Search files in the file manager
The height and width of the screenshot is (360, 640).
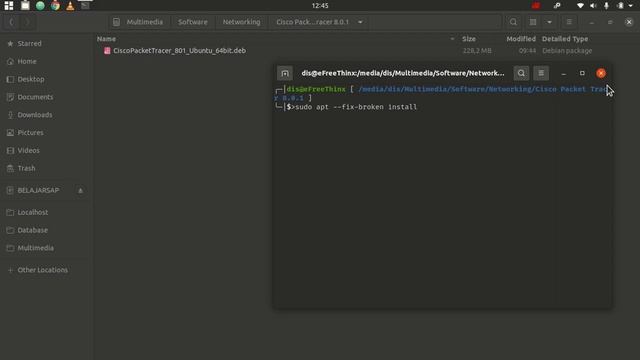[x=513, y=22]
